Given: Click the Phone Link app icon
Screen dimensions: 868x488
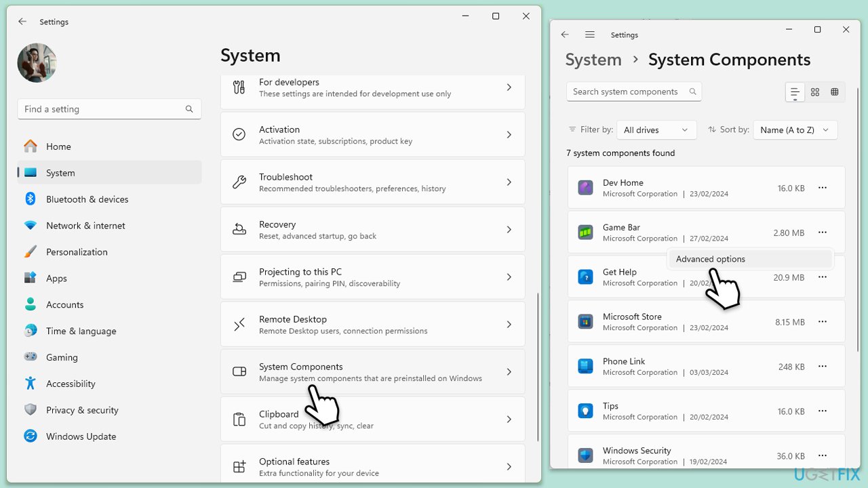Looking at the screenshot, I should click(585, 367).
